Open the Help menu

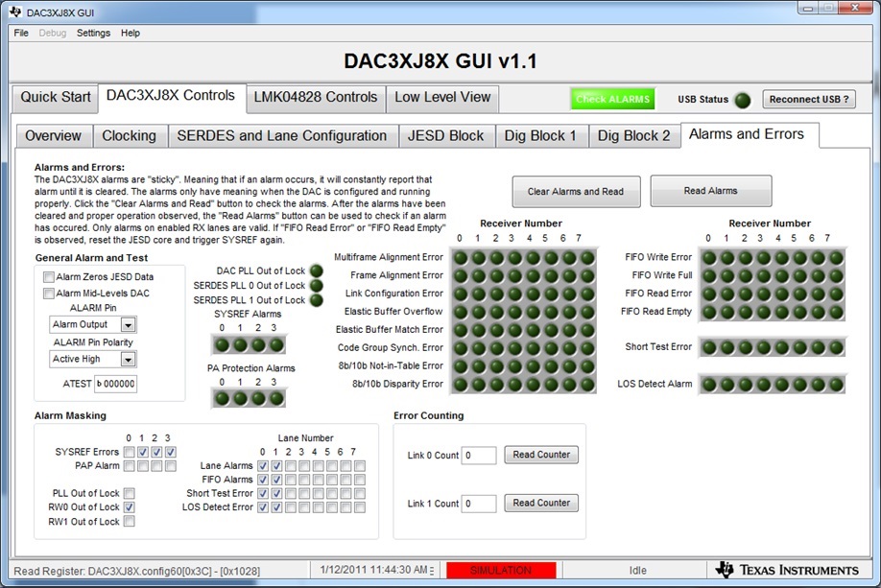click(131, 34)
